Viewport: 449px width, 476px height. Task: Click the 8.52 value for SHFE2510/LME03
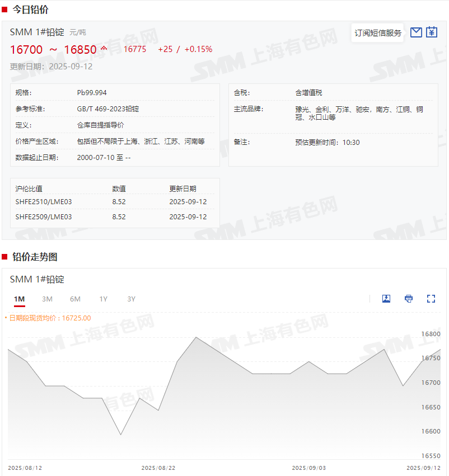click(119, 201)
